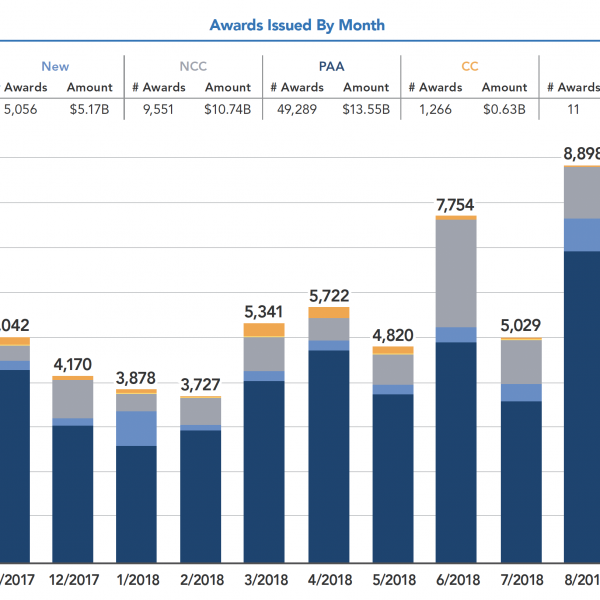Click the 12/2017 x-axis label

click(72, 580)
